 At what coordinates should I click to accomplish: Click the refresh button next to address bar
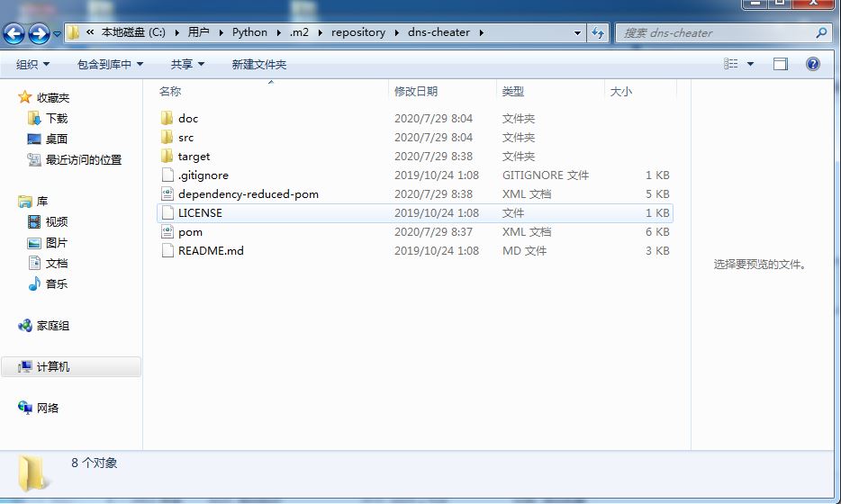pyautogui.click(x=598, y=32)
